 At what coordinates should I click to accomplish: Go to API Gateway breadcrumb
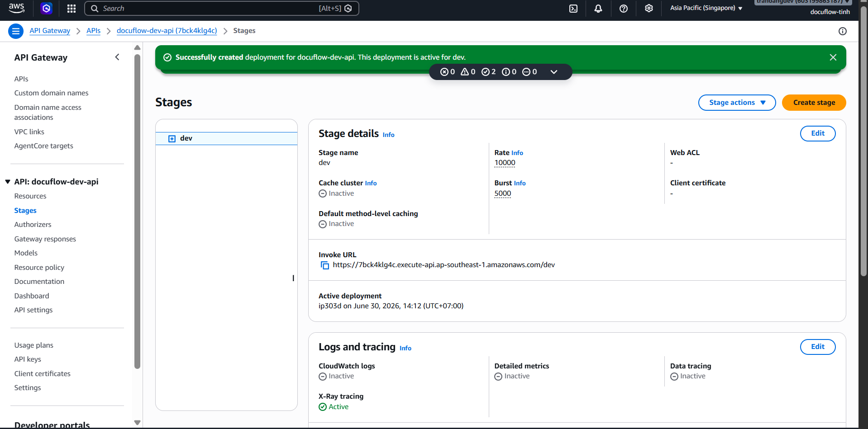(50, 31)
